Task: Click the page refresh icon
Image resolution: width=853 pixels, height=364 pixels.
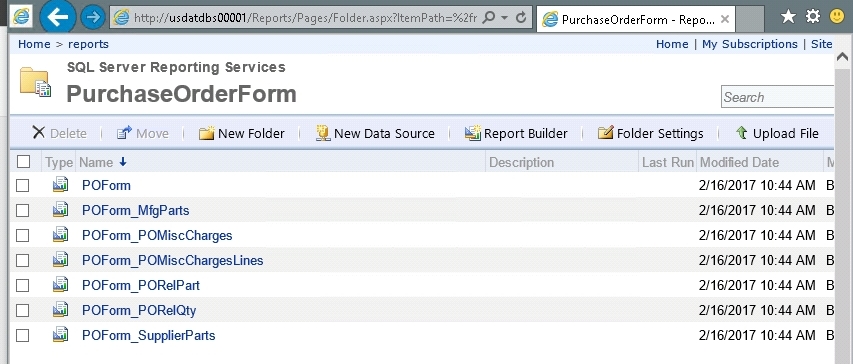Action: point(521,18)
